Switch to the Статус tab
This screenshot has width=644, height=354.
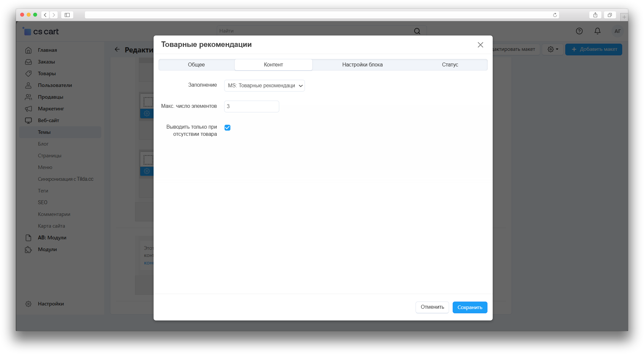click(450, 65)
